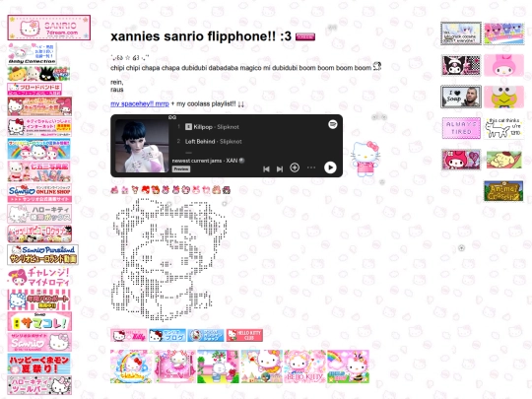Click the braille ASCII art portrait
This screenshot has width=532, height=399.
point(168,259)
